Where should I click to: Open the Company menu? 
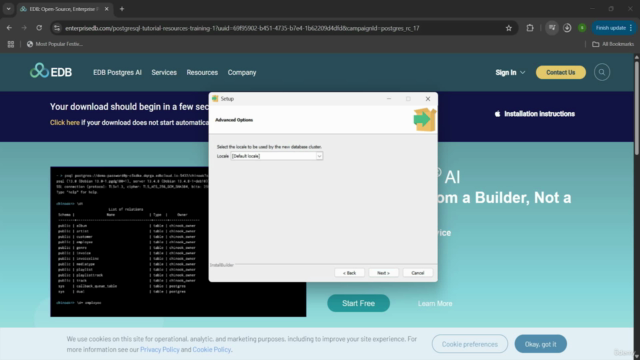pyautogui.click(x=242, y=72)
